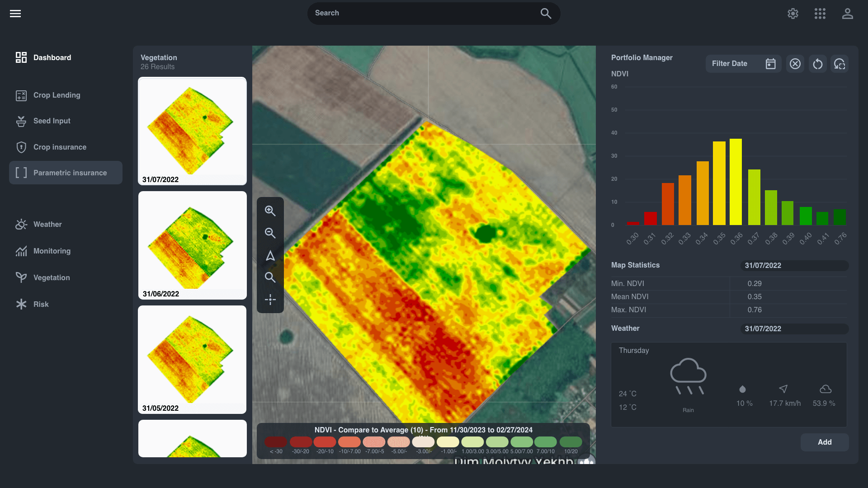Screen dimensions: 868x488
Task: Clear filters using the circled X icon
Action: pos(795,64)
